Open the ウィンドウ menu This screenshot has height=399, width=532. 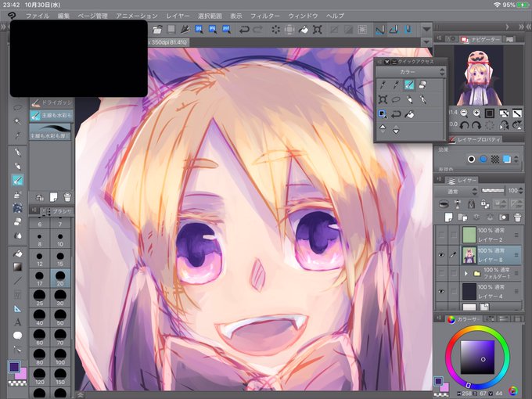[x=303, y=16]
